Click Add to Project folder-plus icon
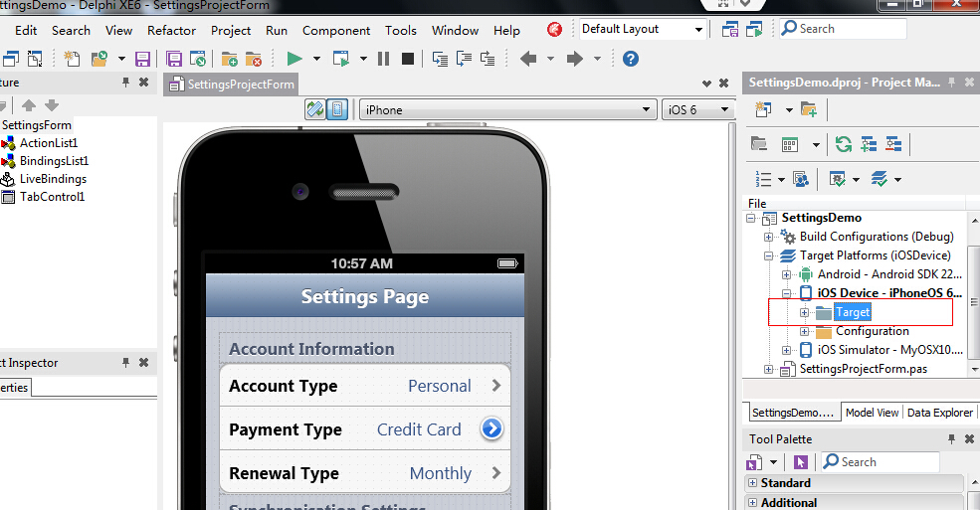 [x=809, y=110]
